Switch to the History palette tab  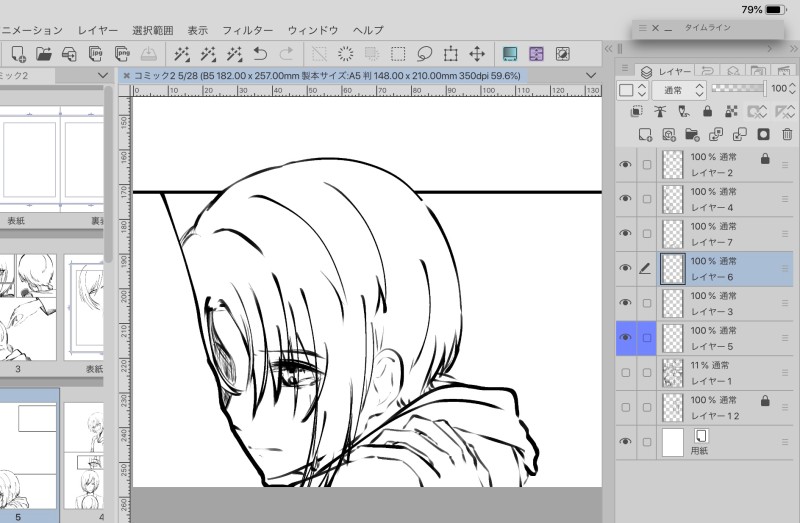[707, 71]
